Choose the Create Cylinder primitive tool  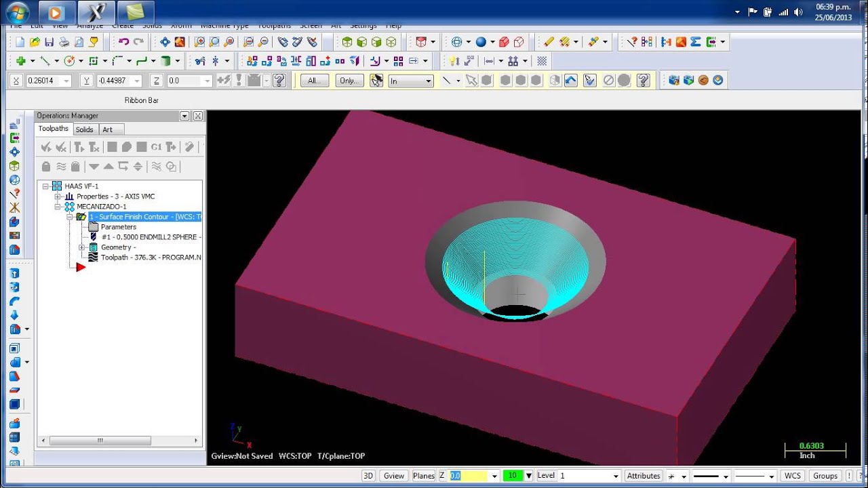(x=165, y=61)
